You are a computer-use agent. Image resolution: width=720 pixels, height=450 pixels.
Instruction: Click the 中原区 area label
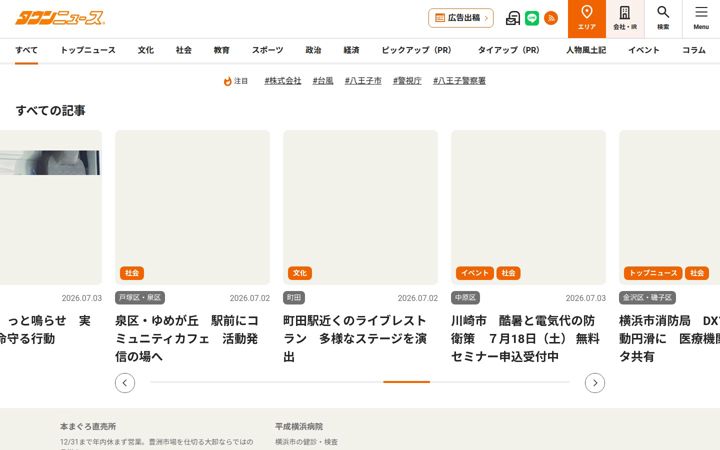[466, 298]
